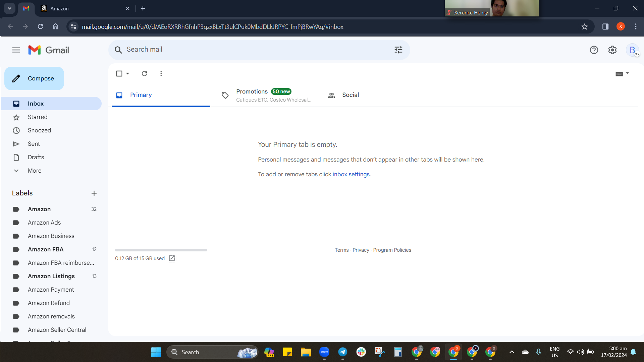Open Gmail Settings gear

[612, 50]
